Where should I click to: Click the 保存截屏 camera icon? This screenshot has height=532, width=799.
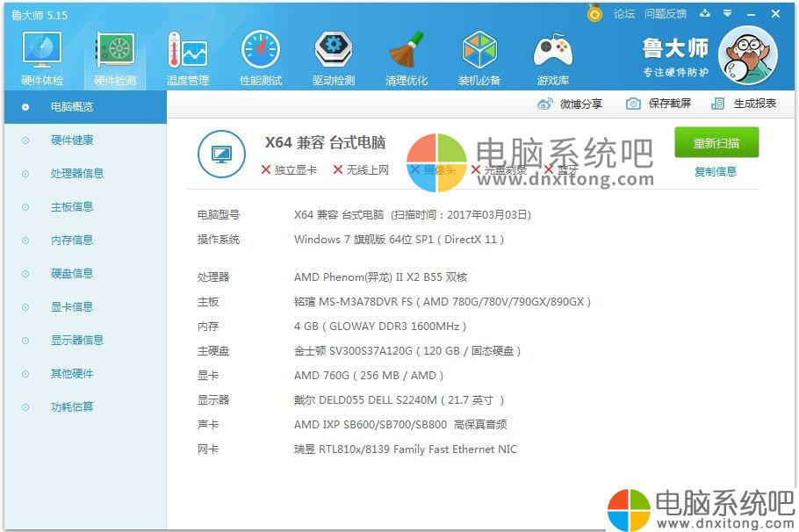click(633, 104)
